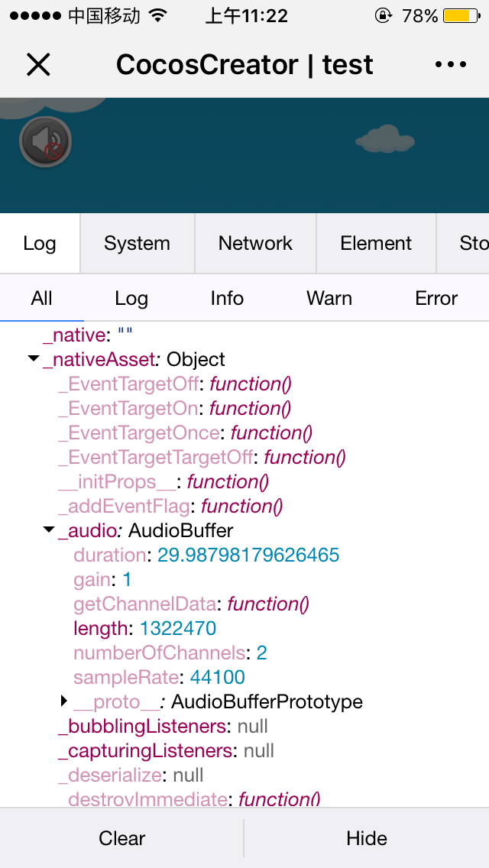Filter console by Error level

[x=436, y=299]
